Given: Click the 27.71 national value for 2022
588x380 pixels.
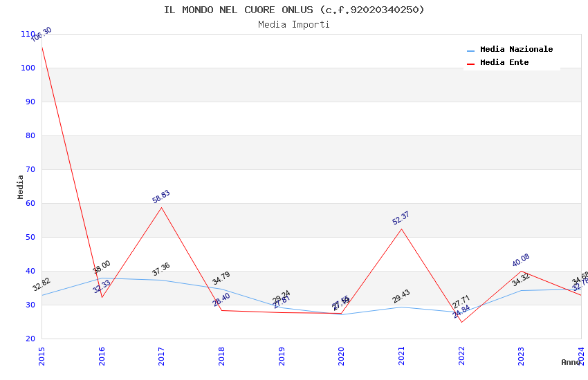Looking at the screenshot, I should coord(461,302).
